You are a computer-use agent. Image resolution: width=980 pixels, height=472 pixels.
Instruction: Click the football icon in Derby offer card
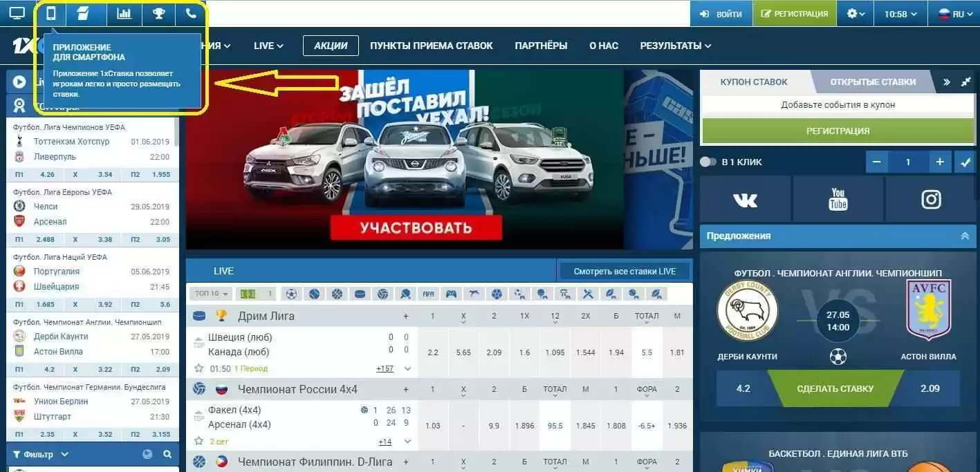[x=838, y=357]
